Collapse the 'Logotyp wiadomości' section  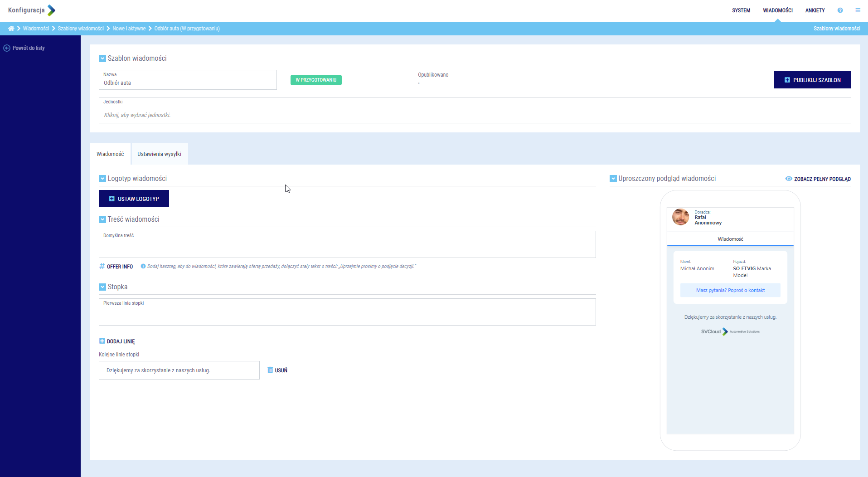click(102, 179)
